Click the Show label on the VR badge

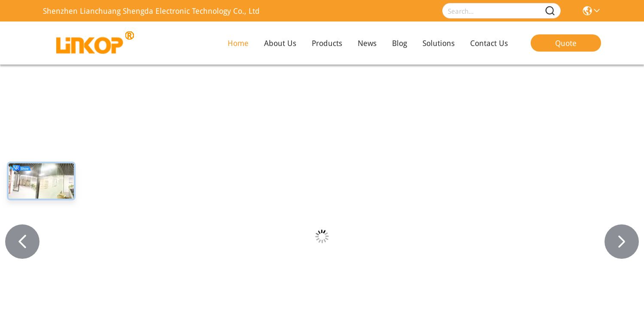coord(24,169)
